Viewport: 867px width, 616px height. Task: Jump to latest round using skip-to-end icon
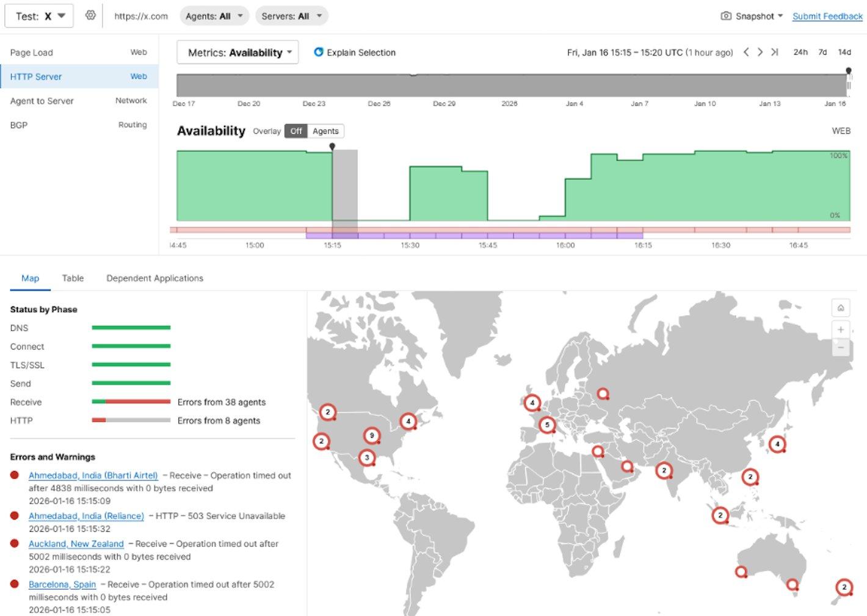tap(775, 53)
